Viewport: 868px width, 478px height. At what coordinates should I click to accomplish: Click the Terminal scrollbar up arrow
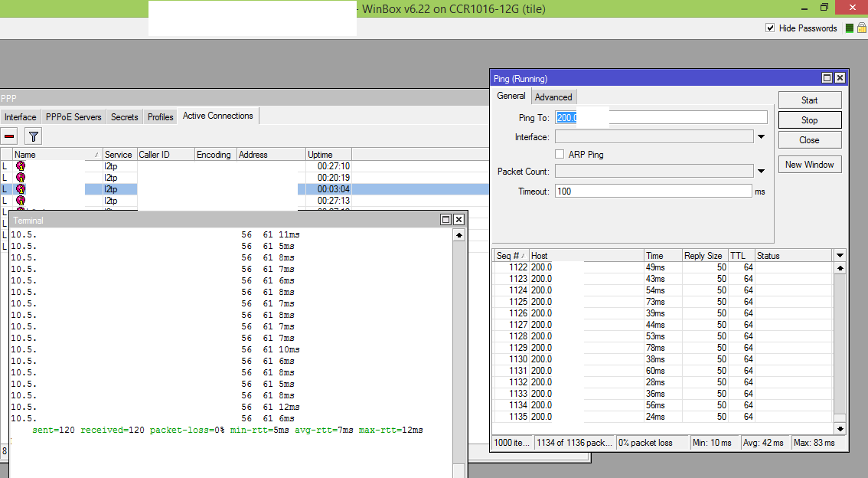point(458,236)
